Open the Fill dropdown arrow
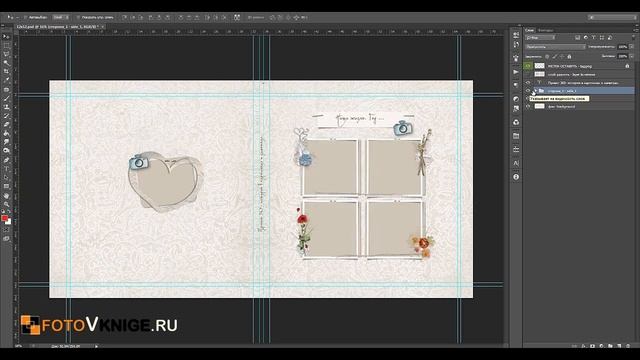The image size is (640, 360). coord(632,56)
